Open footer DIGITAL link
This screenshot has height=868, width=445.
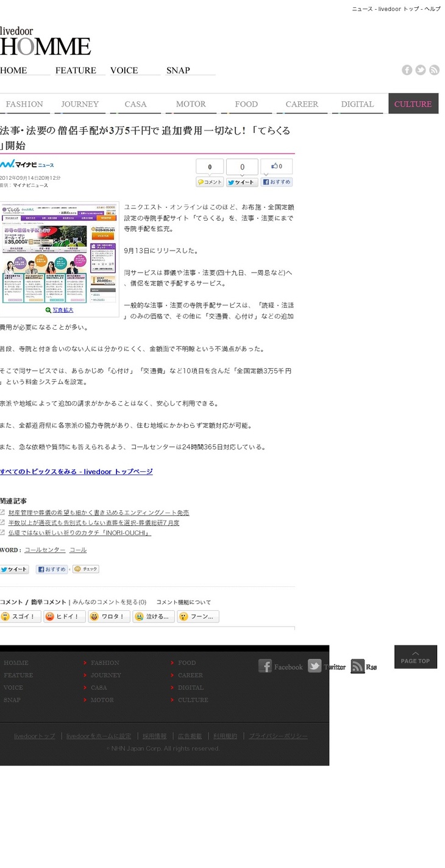[x=191, y=688]
